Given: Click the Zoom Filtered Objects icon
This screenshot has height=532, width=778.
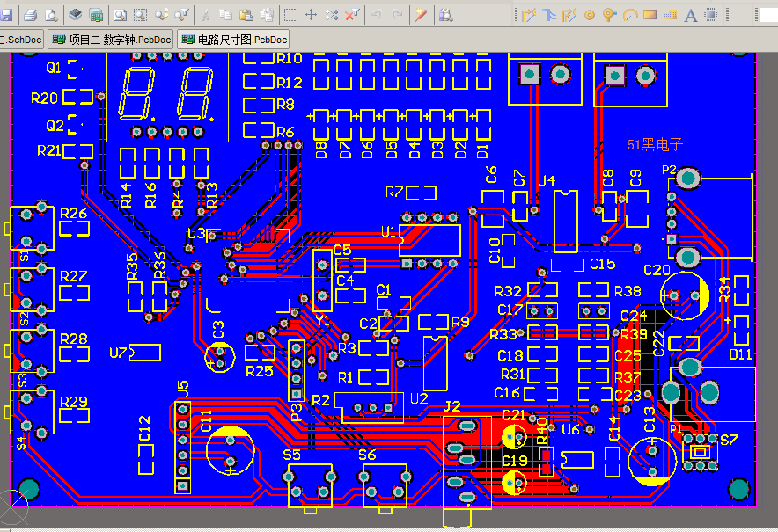Looking at the screenshot, I should [x=181, y=15].
